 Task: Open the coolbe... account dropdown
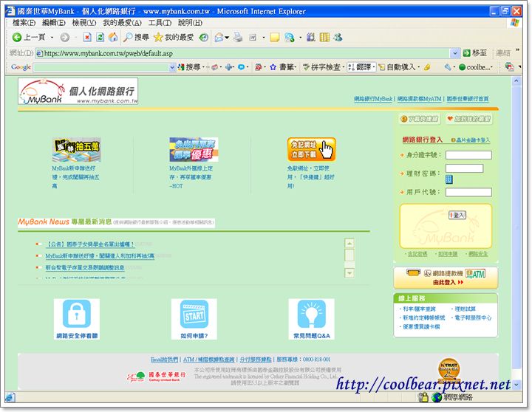click(x=475, y=67)
